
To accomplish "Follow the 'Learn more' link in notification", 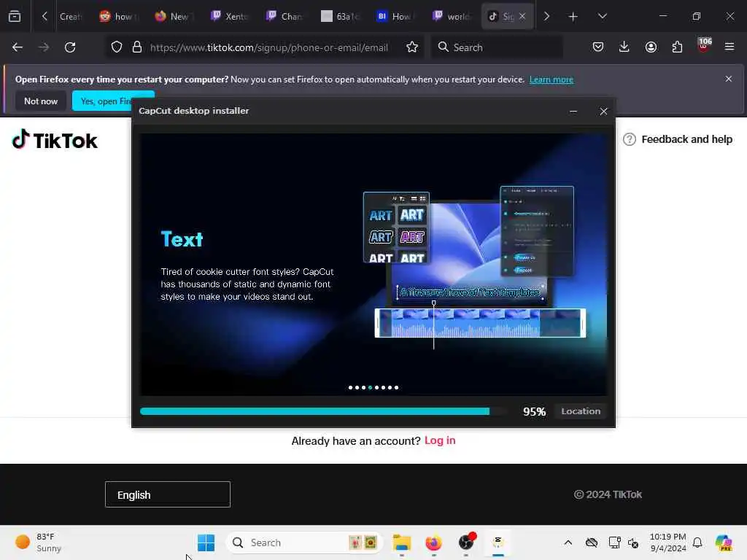I will point(551,79).
